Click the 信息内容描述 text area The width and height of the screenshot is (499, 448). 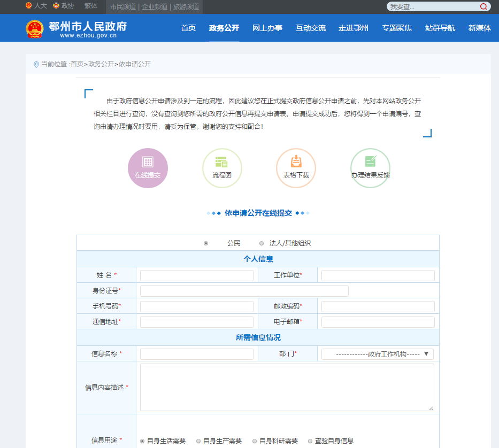287,388
